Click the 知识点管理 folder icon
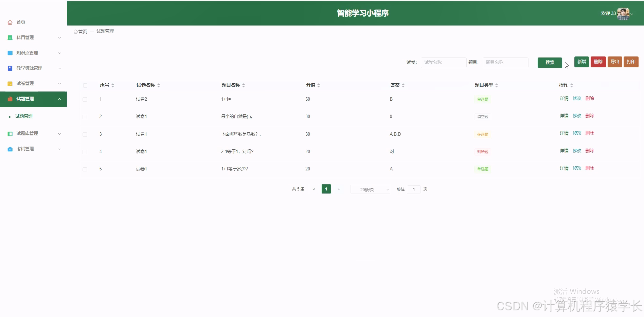The height and width of the screenshot is (317, 644). coord(10,53)
